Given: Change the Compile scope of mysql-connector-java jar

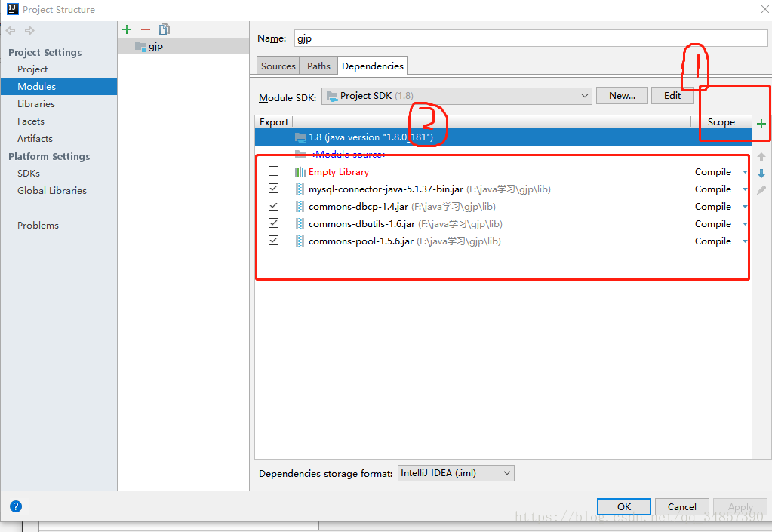Looking at the screenshot, I should pyautogui.click(x=721, y=189).
